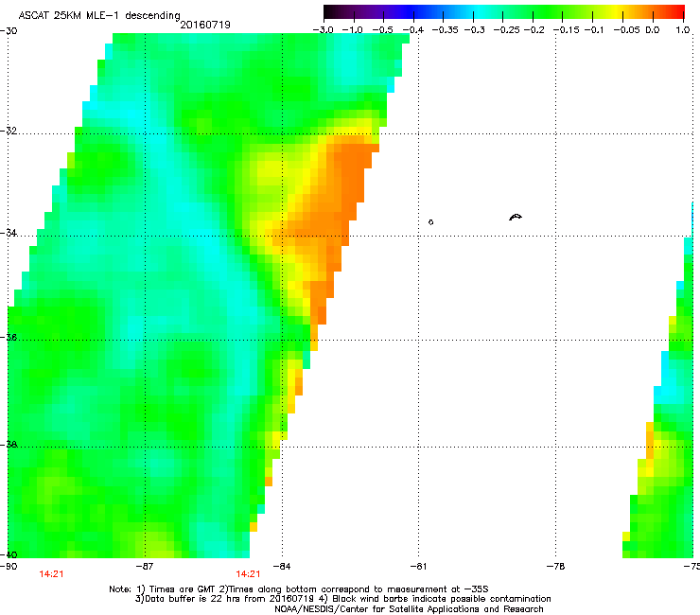Click the '-0.25' color scale label
Screen dimensions: 700x615
[506, 30]
